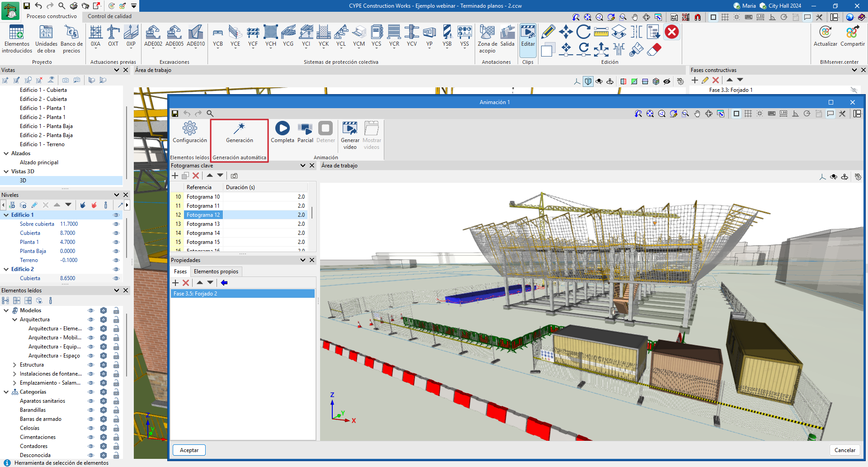868x467 pixels.
Task: Toggle visibility of the Estructura model
Action: click(91, 365)
